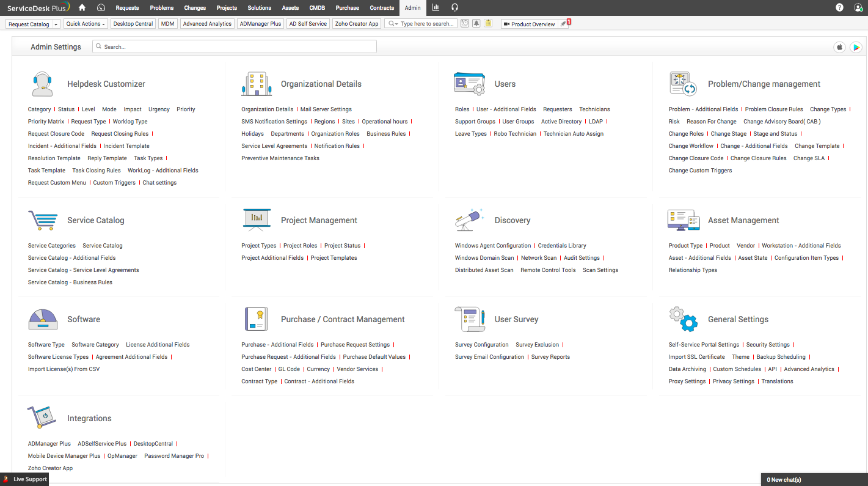Open the yellow notes icon in toolbar
Image resolution: width=868 pixels, height=486 pixels.
tap(488, 24)
